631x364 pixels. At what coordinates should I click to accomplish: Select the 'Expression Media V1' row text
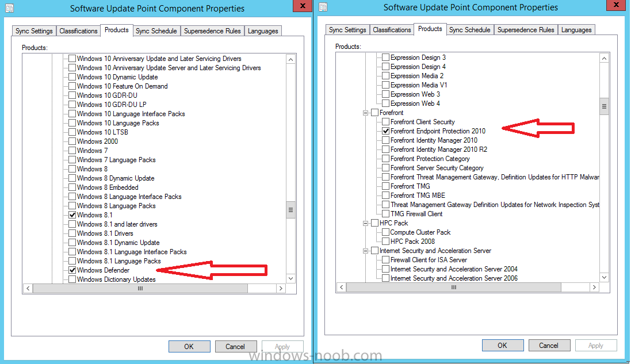point(419,85)
